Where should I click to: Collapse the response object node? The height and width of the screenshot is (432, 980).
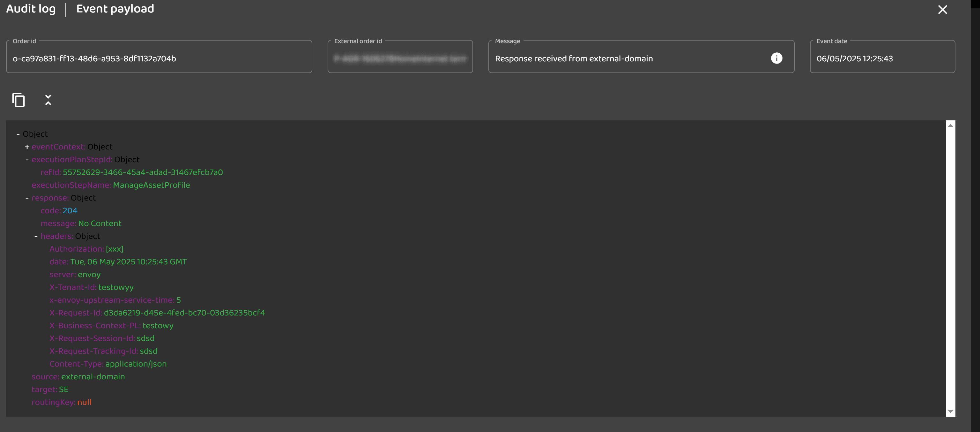27,198
